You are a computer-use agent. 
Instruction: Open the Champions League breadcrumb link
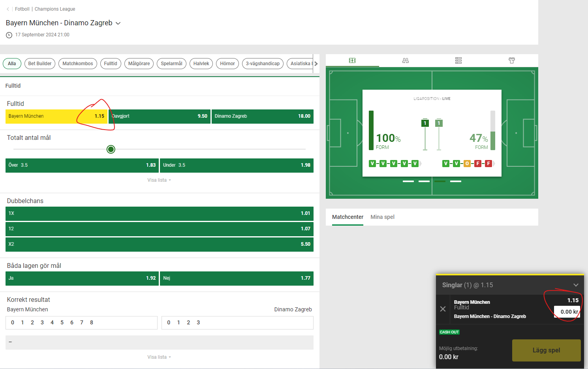coord(55,9)
